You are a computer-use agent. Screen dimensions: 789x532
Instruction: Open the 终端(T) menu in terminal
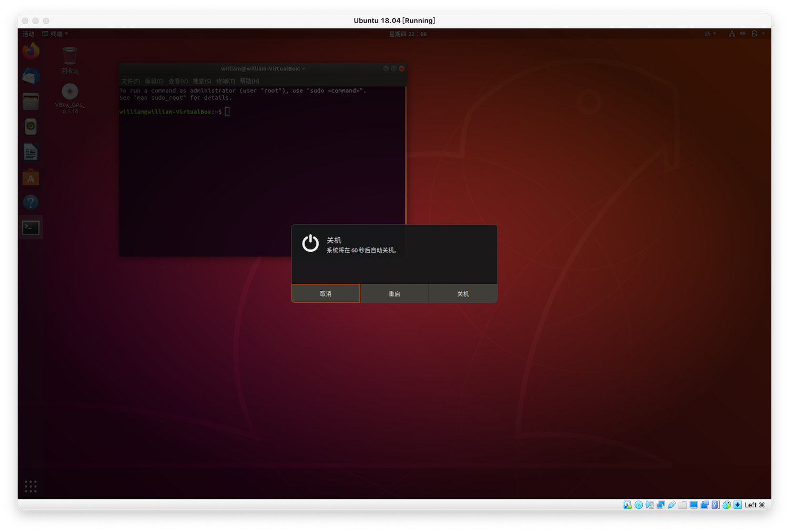[x=226, y=81]
